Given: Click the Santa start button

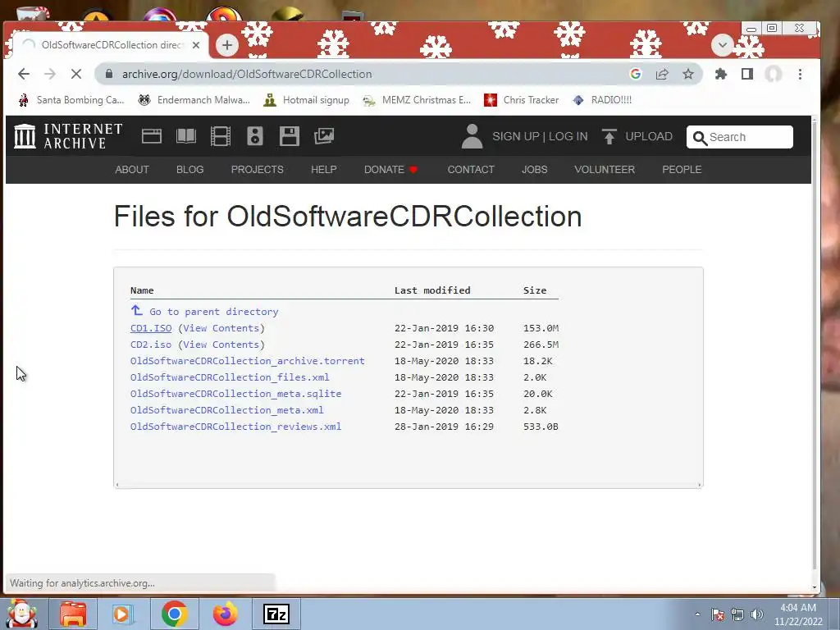Looking at the screenshot, I should [x=22, y=614].
